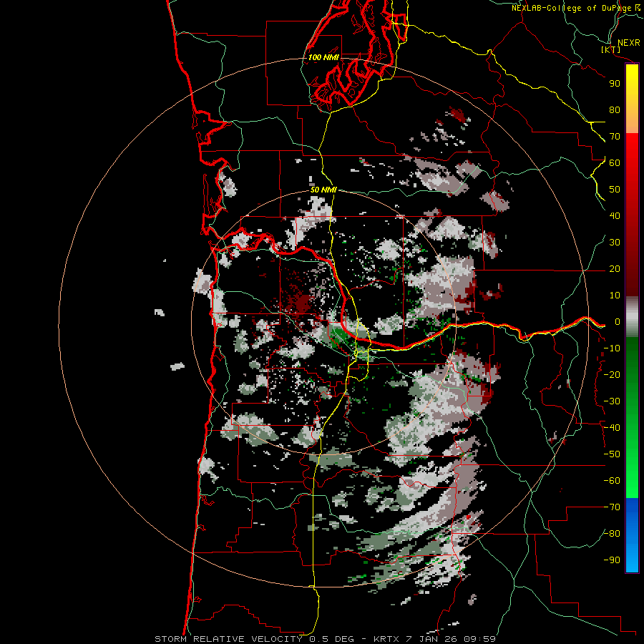The image size is (644, 644).
Task: Select the 60 value on the velocity scale
Action: point(615,163)
